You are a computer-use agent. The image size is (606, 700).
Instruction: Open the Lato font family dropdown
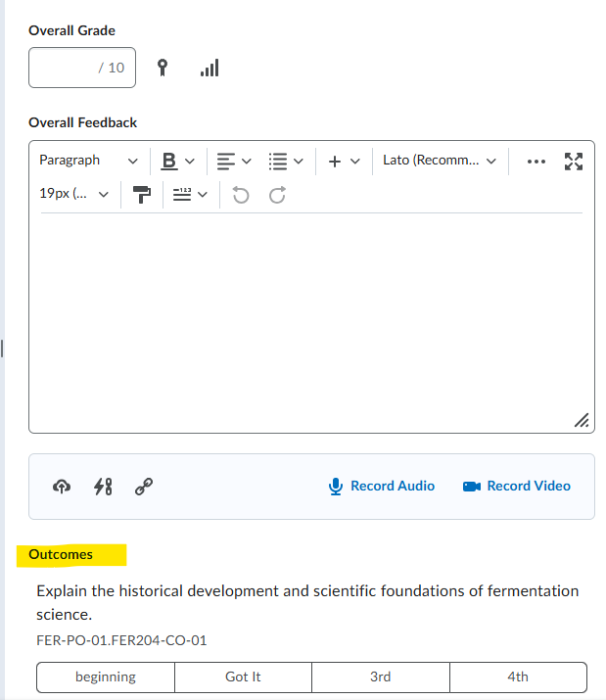point(440,161)
